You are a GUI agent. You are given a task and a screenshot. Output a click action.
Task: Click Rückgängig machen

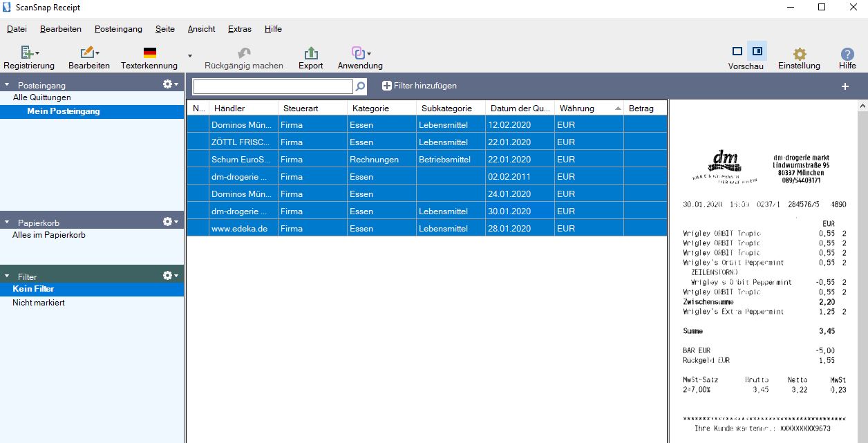coord(243,54)
